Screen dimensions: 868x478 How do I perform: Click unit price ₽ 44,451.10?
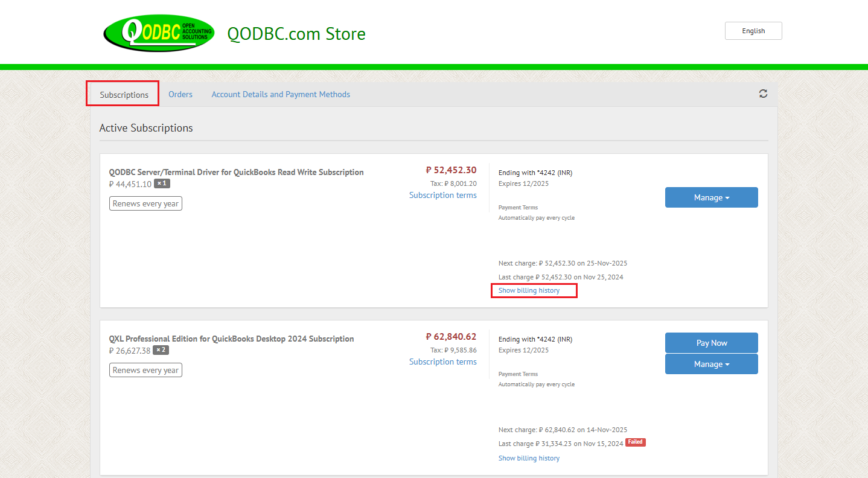click(x=130, y=184)
